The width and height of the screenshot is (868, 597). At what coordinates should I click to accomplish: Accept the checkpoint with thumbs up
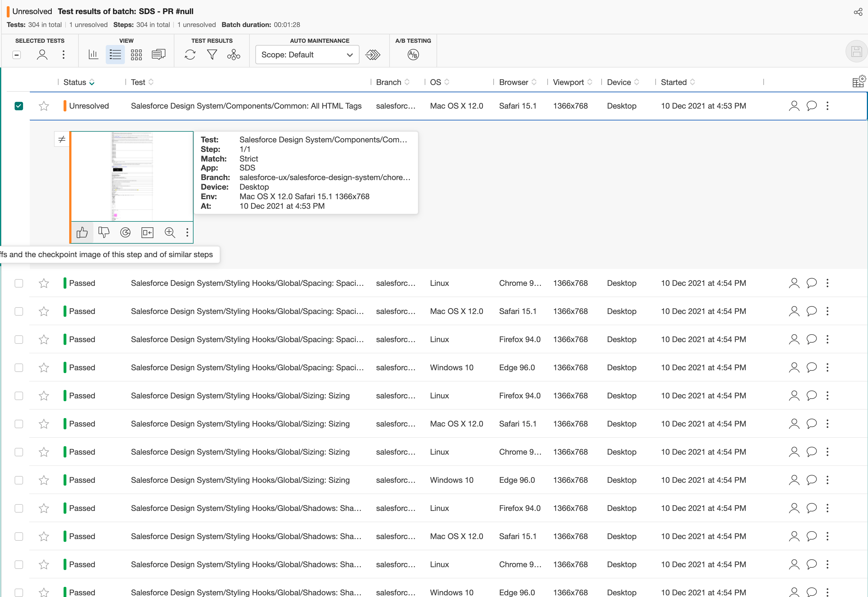pos(82,232)
